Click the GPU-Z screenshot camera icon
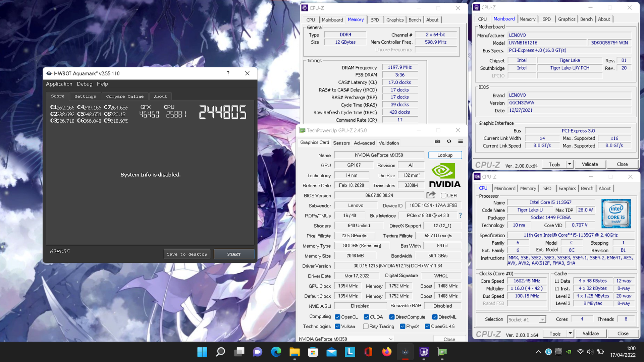Viewport: 644px width, 362px height. tap(437, 141)
